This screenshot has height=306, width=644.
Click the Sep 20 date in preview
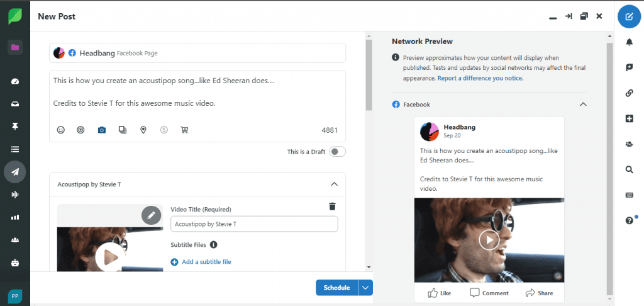452,135
